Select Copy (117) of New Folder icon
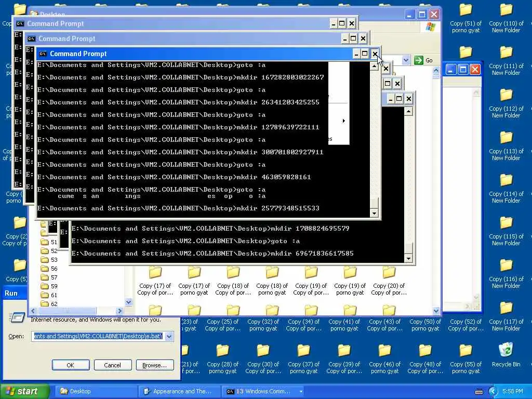 pos(506,316)
